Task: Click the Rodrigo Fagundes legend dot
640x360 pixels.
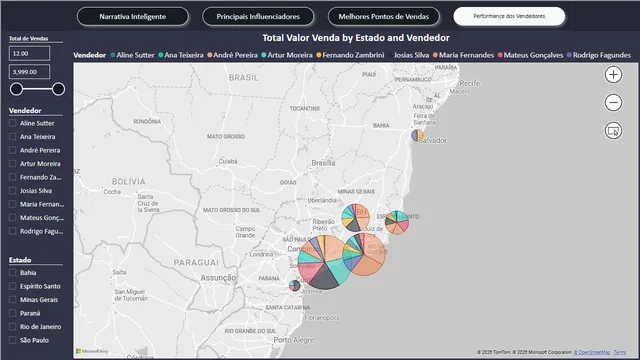Action: pyautogui.click(x=569, y=55)
